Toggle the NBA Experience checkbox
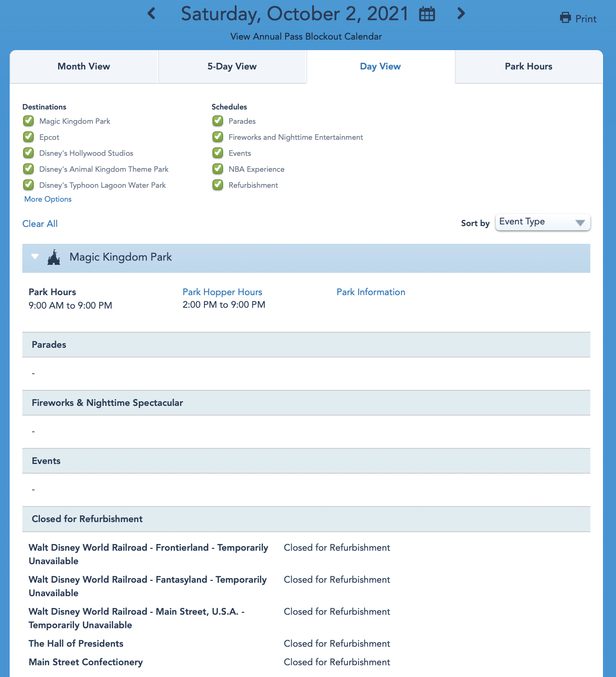This screenshot has height=677, width=616. tap(218, 169)
